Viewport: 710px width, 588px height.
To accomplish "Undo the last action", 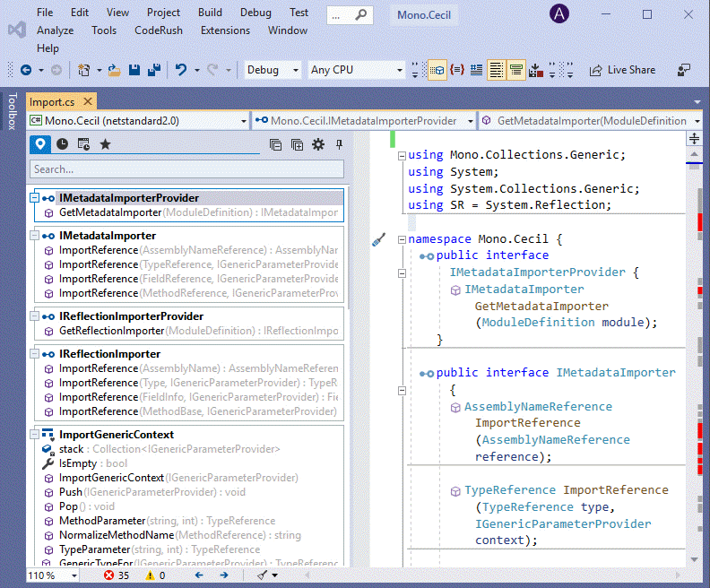I will (x=181, y=70).
